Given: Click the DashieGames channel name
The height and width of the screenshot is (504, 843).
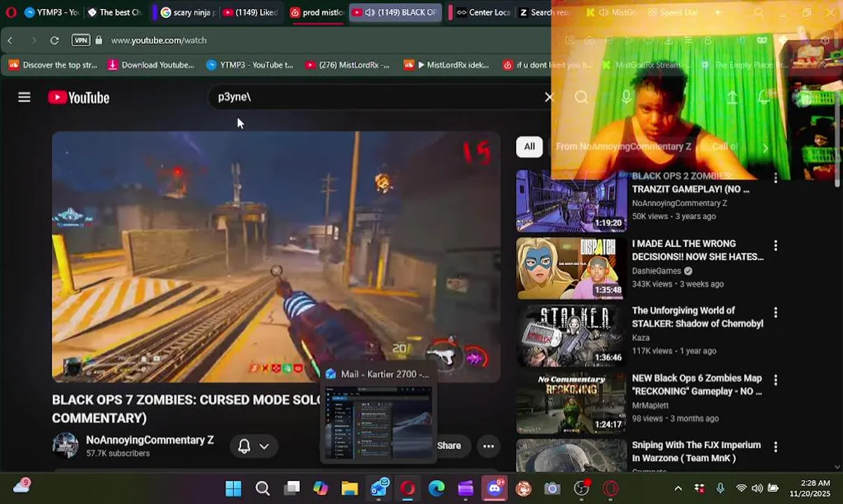Looking at the screenshot, I should tap(656, 271).
